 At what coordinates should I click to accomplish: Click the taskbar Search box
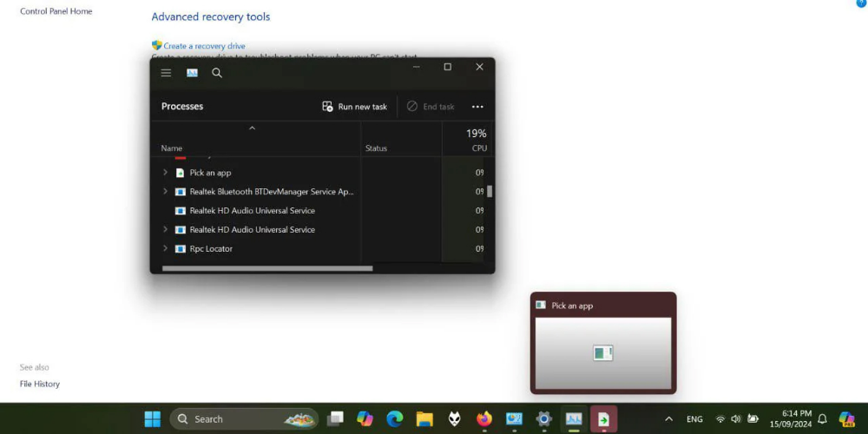click(244, 419)
